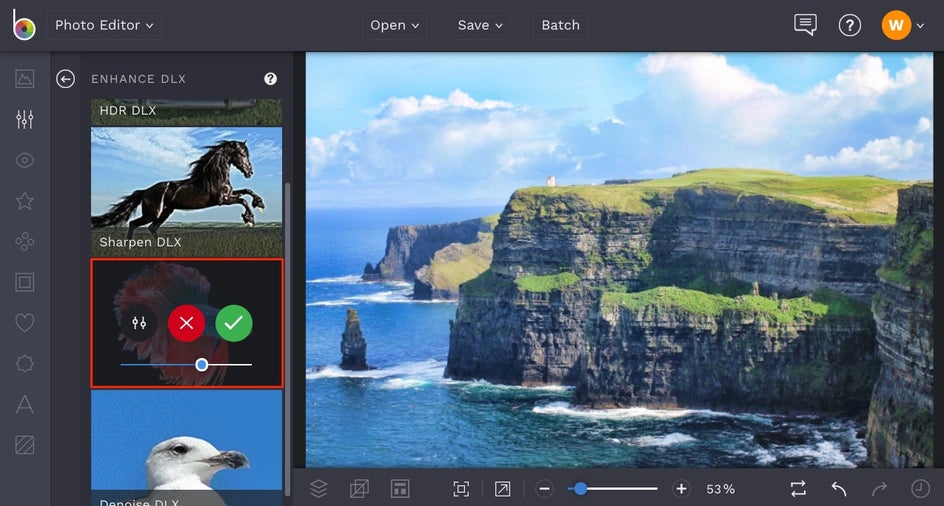Open the Artsy flower sidebar icon
This screenshot has height=506, width=944.
tap(25, 242)
